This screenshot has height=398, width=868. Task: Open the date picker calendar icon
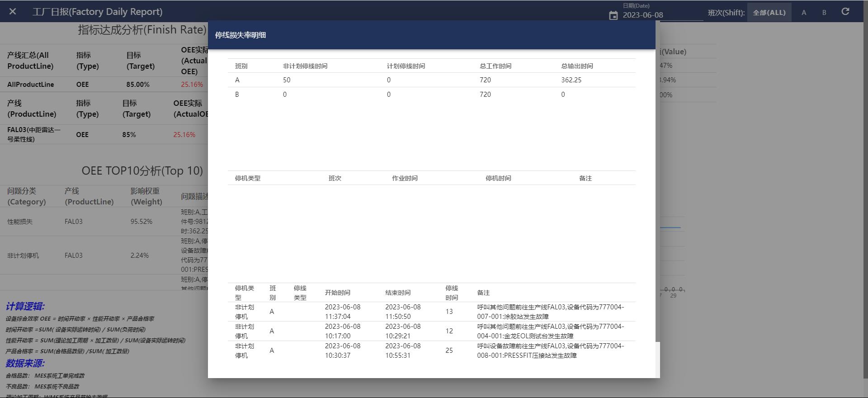point(613,15)
